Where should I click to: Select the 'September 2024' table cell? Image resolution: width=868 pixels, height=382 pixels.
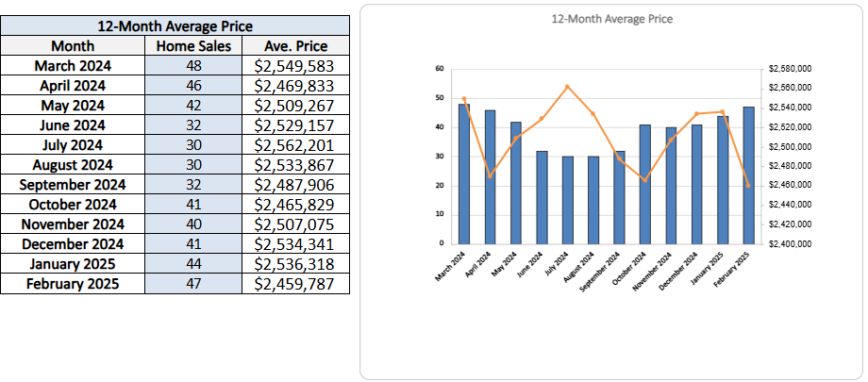[x=73, y=184]
